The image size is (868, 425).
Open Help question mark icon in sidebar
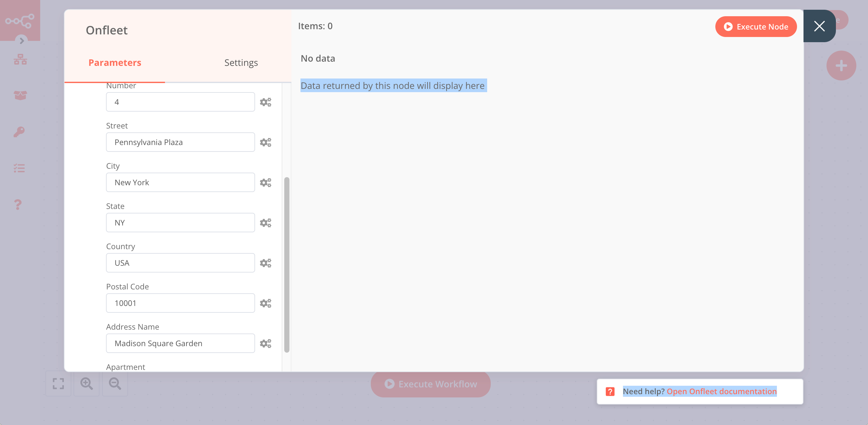(x=18, y=204)
